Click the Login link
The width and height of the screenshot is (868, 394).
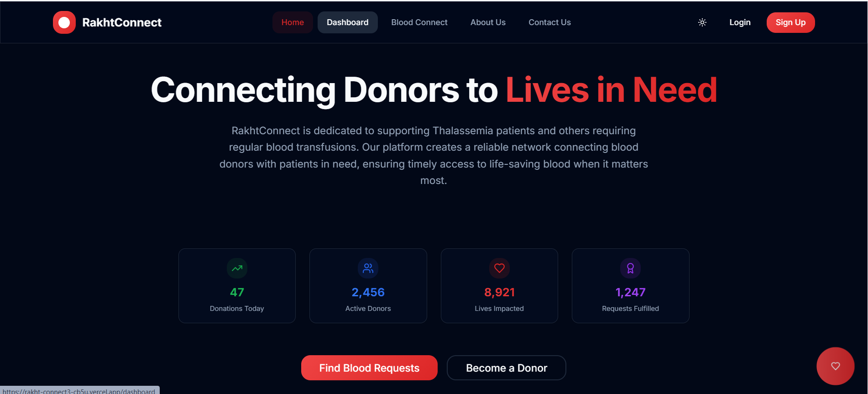point(740,22)
